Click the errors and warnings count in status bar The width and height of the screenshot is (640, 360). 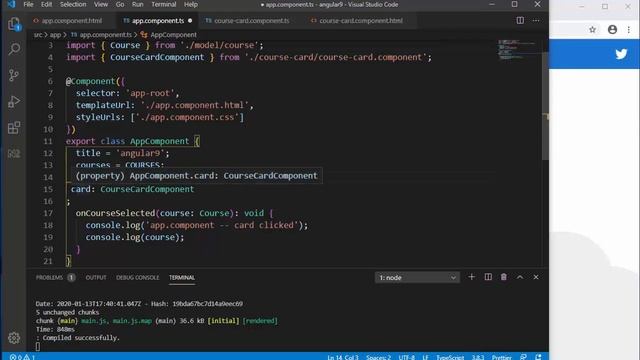click(x=22, y=357)
